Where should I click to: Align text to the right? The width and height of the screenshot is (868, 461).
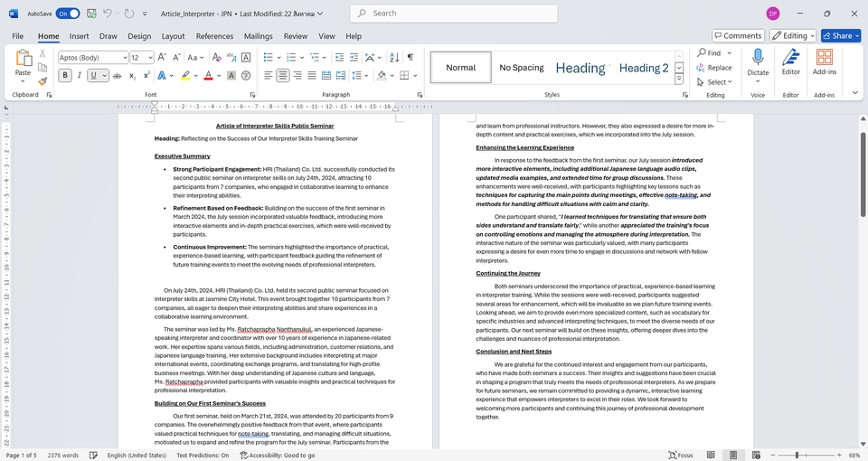297,75
